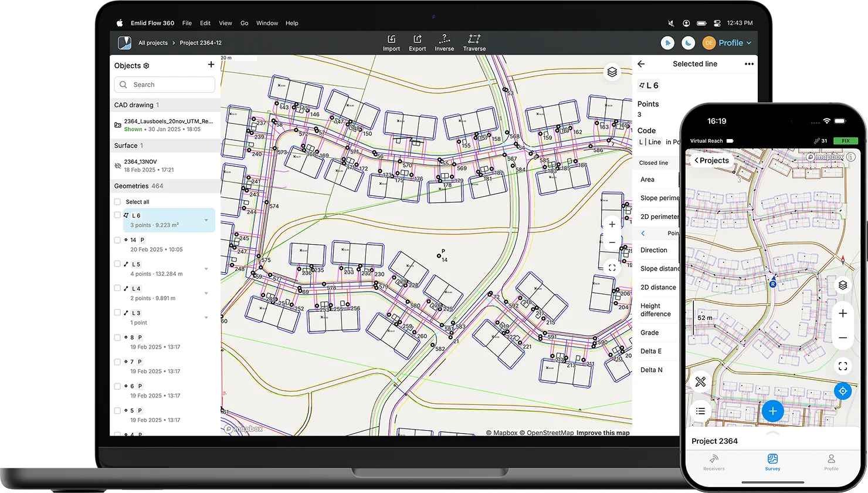Check the Select all checkbox
Viewport: 868px width, 493px height.
118,202
